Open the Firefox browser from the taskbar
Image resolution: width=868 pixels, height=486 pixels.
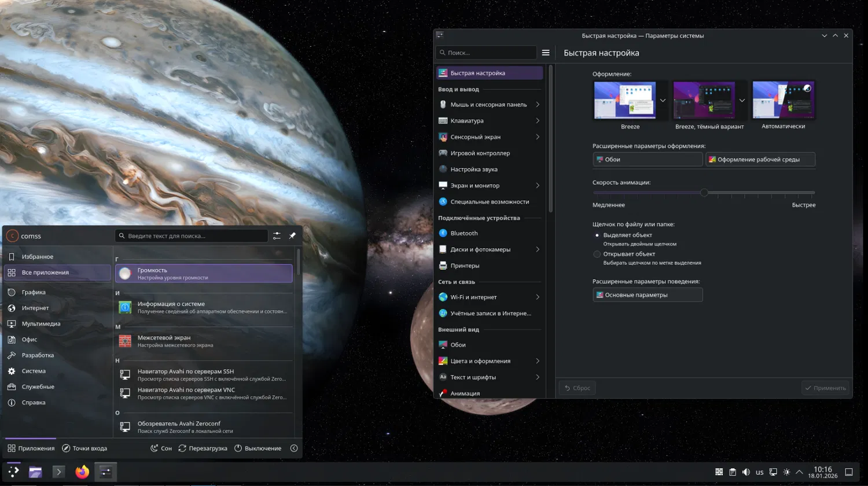click(x=82, y=472)
